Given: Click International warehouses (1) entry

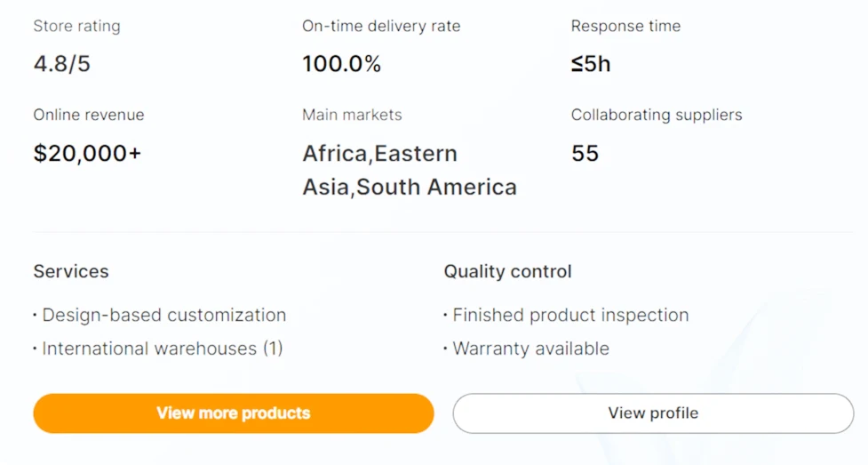Looking at the screenshot, I should (x=162, y=349).
